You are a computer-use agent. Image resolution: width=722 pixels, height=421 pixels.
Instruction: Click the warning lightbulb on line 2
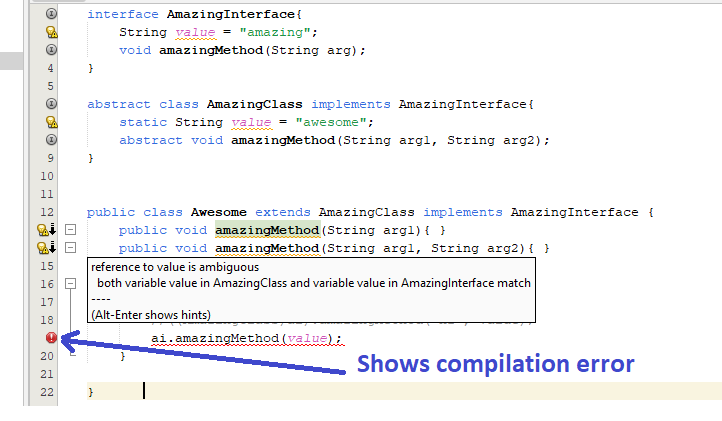coord(51,32)
